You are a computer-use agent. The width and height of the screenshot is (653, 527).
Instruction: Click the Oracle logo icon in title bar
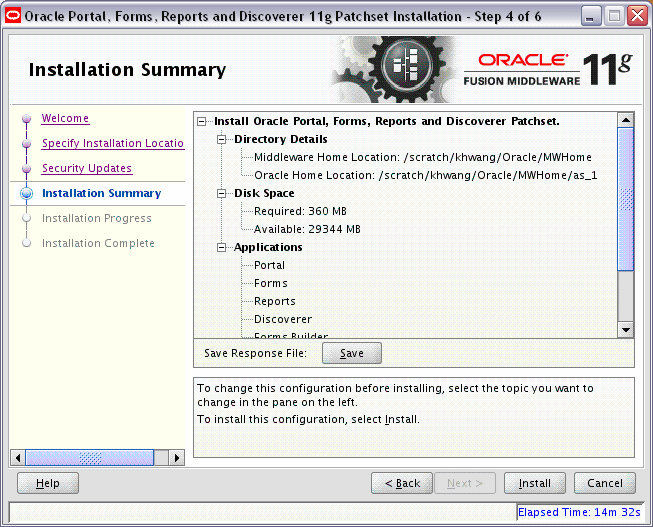coord(13,16)
